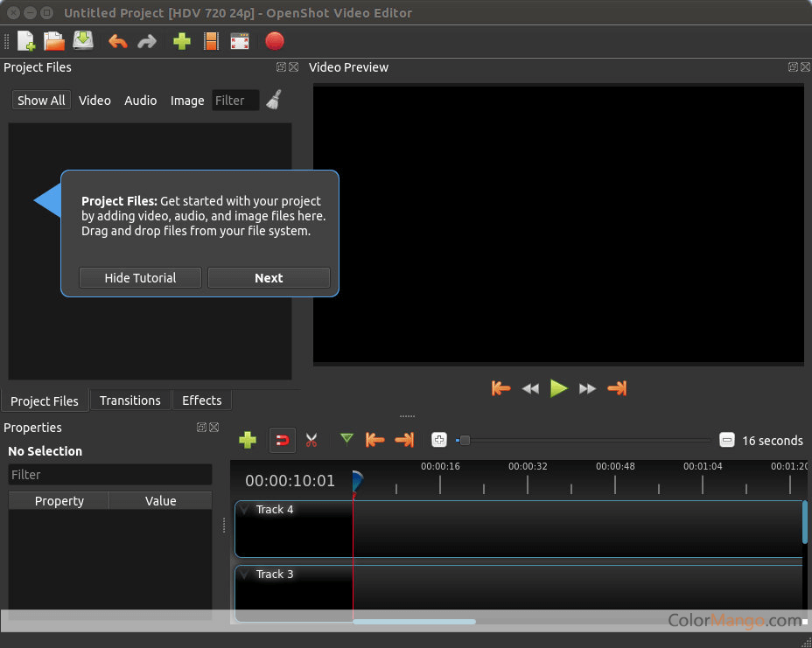Clear the filter with the broom icon
The image size is (812, 648).
click(275, 100)
